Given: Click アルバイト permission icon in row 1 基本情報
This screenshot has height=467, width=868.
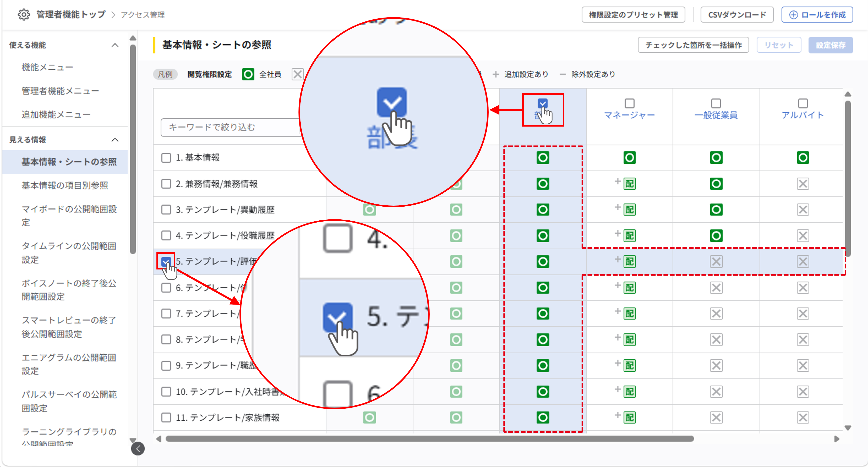Looking at the screenshot, I should (803, 158).
